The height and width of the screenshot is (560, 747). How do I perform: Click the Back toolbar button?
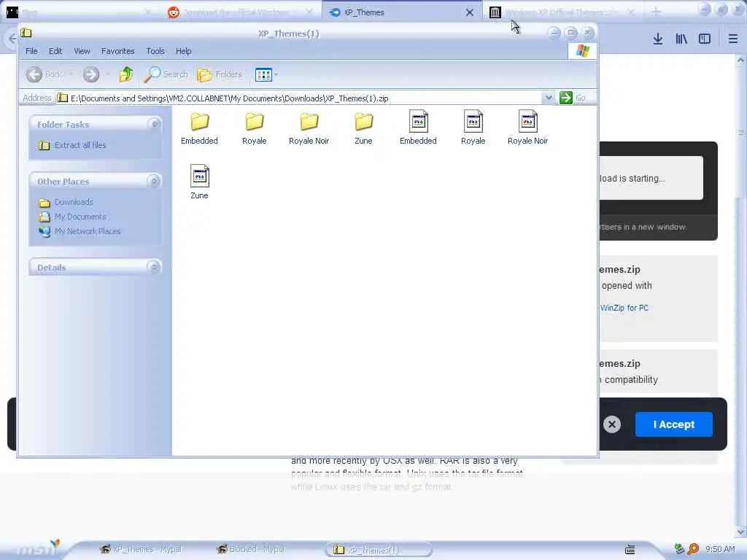click(44, 74)
